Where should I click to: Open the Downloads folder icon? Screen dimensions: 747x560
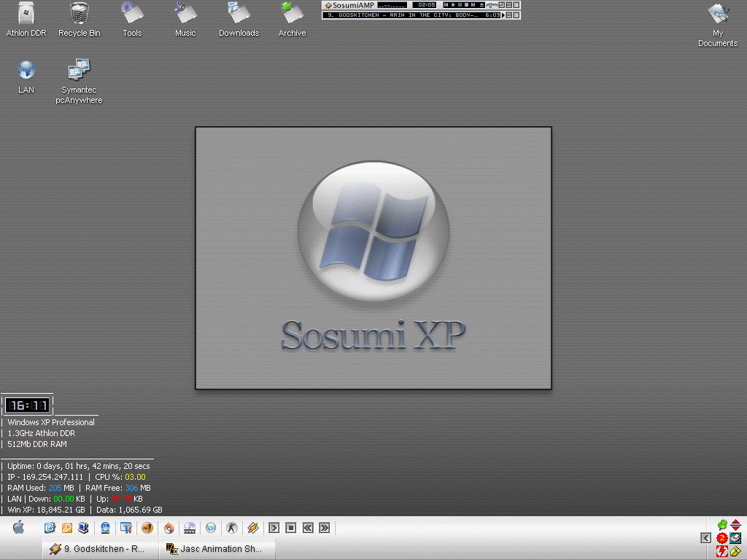239,13
